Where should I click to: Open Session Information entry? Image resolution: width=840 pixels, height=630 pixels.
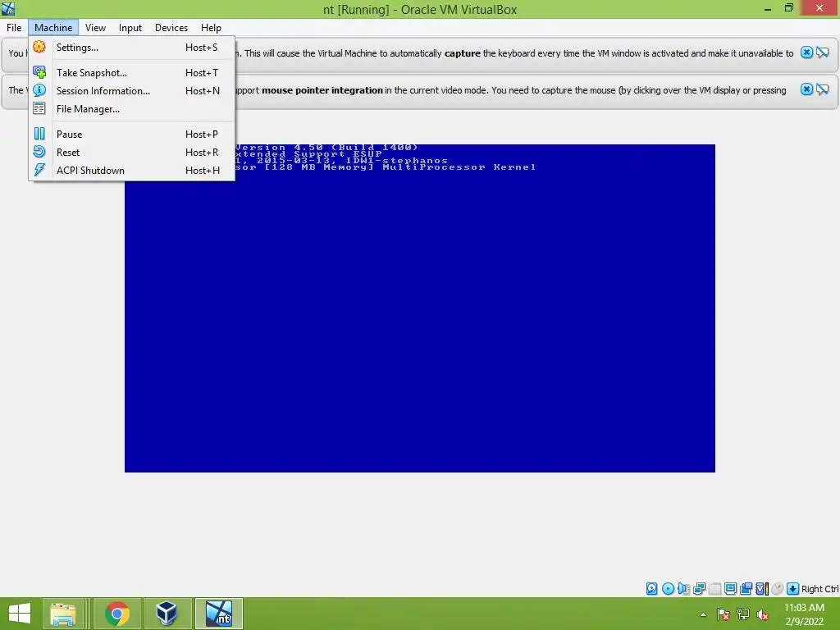pos(131,90)
